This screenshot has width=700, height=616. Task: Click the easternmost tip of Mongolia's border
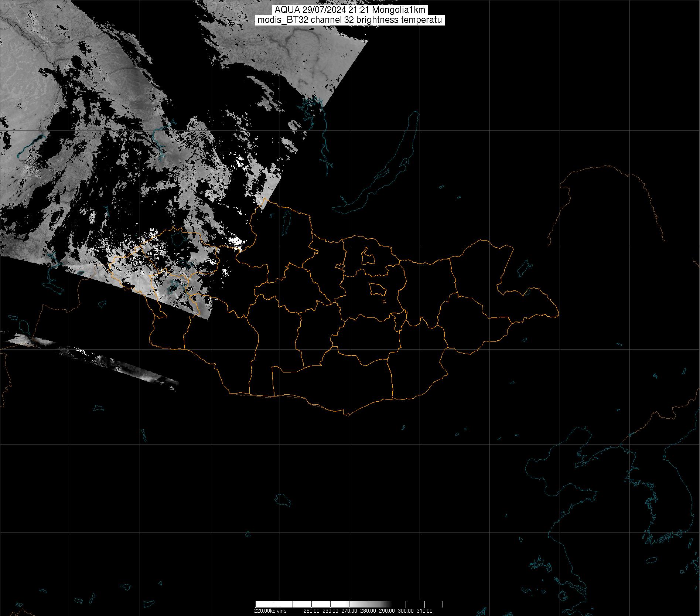point(558,315)
